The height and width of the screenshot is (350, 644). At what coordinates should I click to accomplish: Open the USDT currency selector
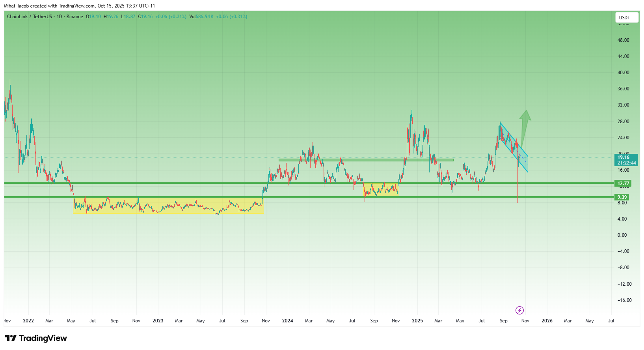626,17
